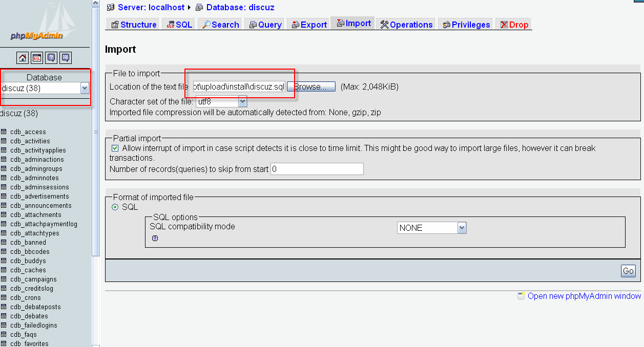Open cdb_creditslog table
This screenshot has width=644, height=347.
click(x=32, y=289)
